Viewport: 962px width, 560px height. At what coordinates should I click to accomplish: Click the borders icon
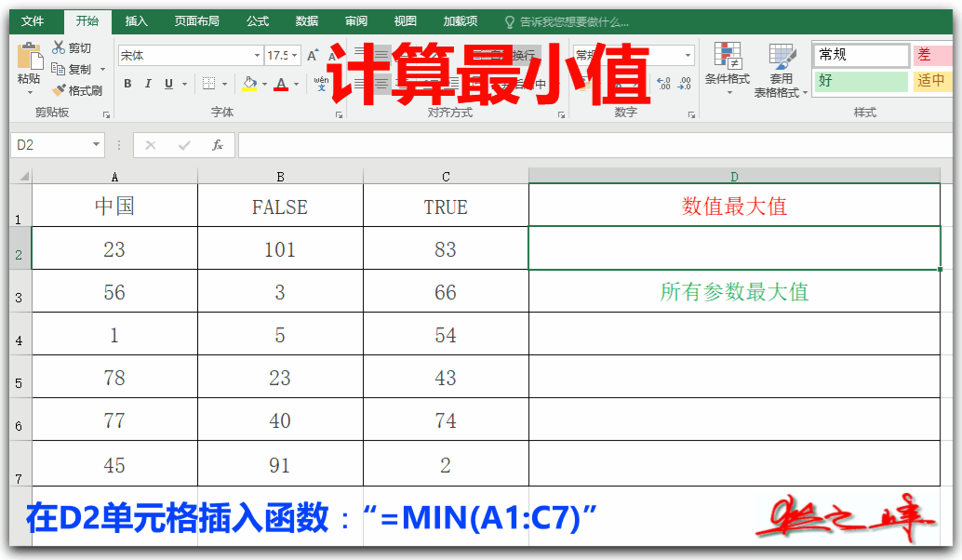pyautogui.click(x=208, y=84)
